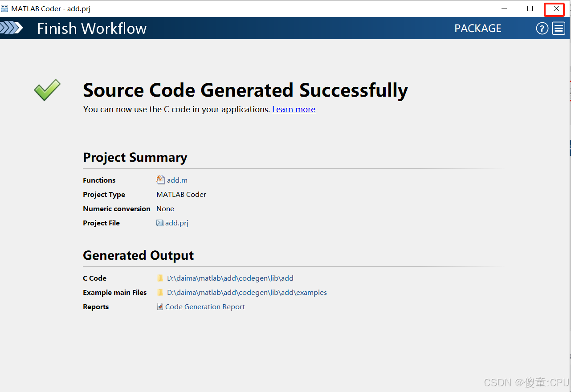Click the Project File label
The height and width of the screenshot is (392, 571).
coord(102,223)
